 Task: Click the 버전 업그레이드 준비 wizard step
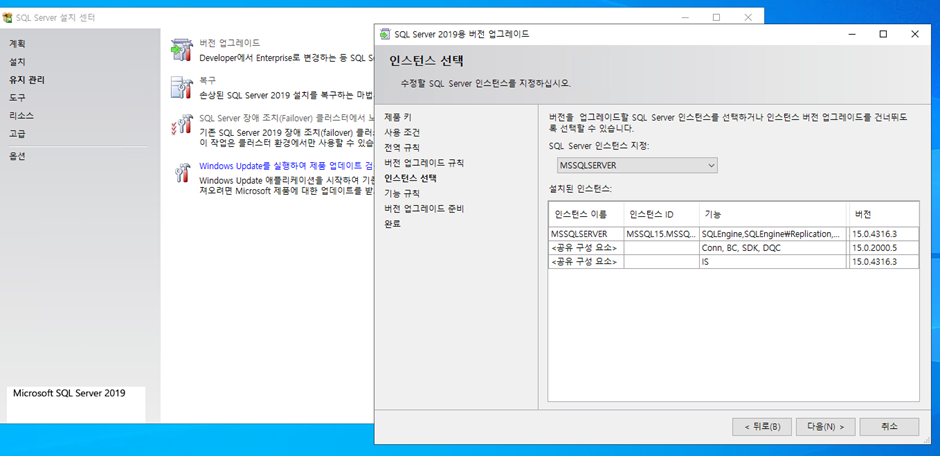coord(424,209)
